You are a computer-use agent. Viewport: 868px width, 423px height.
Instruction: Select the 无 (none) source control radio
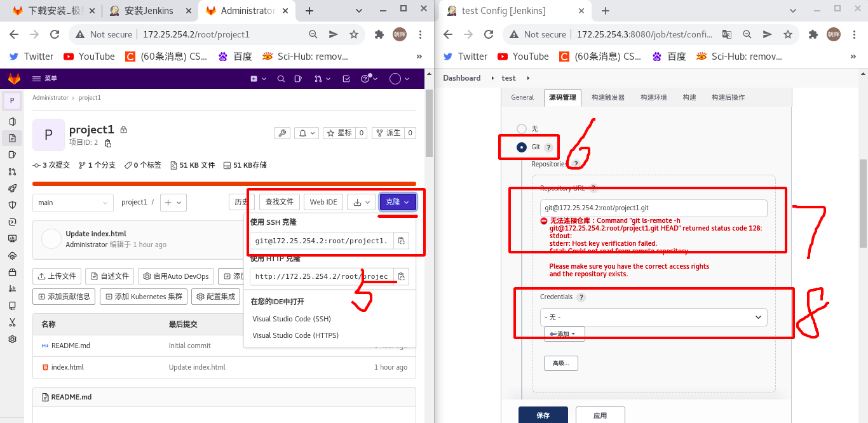click(x=522, y=128)
